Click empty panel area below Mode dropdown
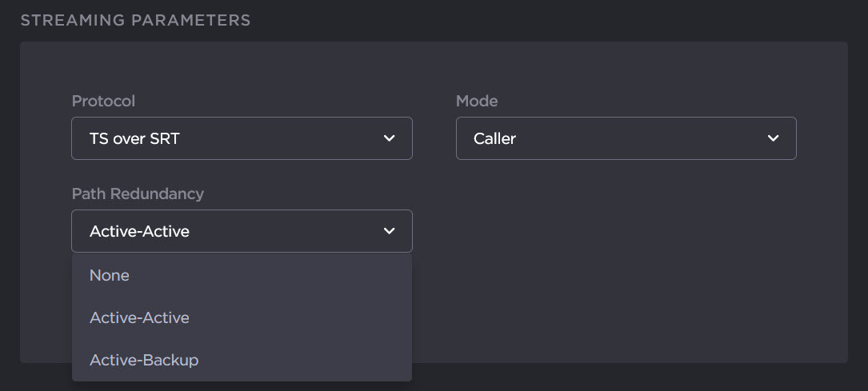Image resolution: width=868 pixels, height=391 pixels. pos(626,240)
